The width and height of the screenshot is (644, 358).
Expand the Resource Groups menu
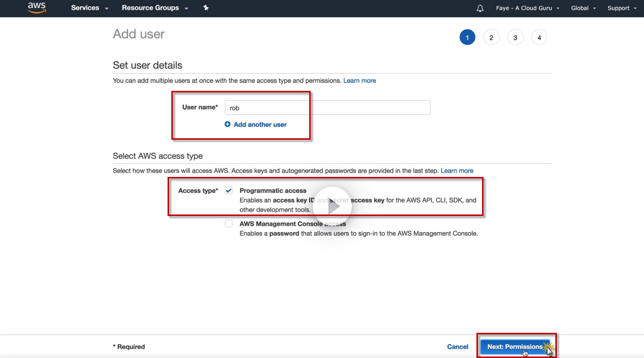click(x=154, y=8)
